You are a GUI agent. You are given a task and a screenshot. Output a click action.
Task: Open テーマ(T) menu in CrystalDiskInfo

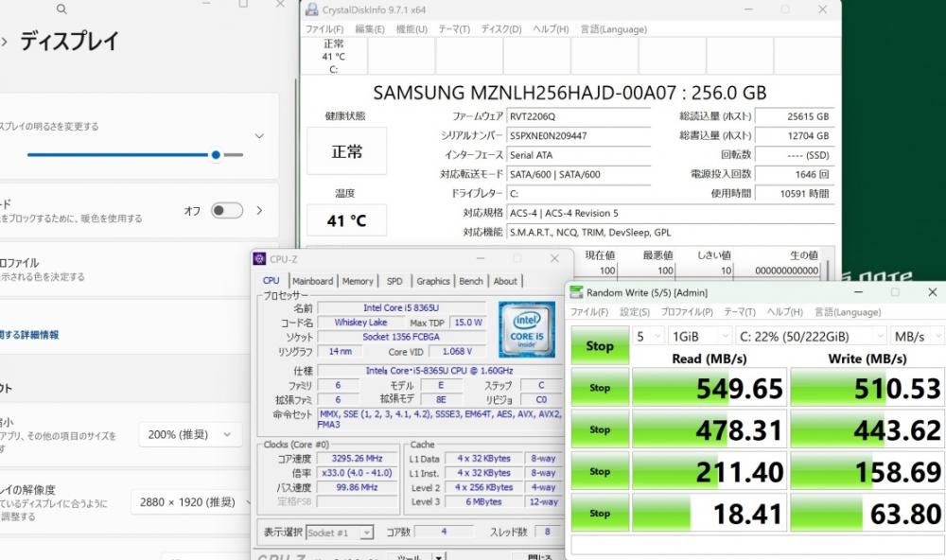point(454,29)
